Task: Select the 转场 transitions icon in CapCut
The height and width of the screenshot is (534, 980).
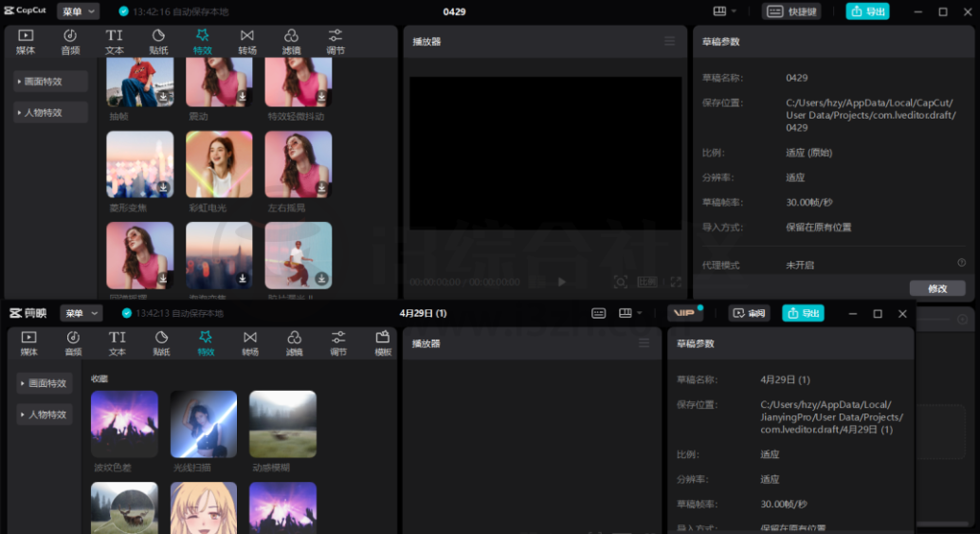Action: (247, 42)
